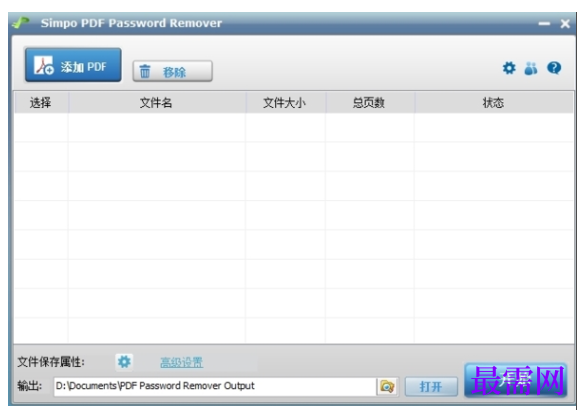Click the output path input field

(x=215, y=386)
